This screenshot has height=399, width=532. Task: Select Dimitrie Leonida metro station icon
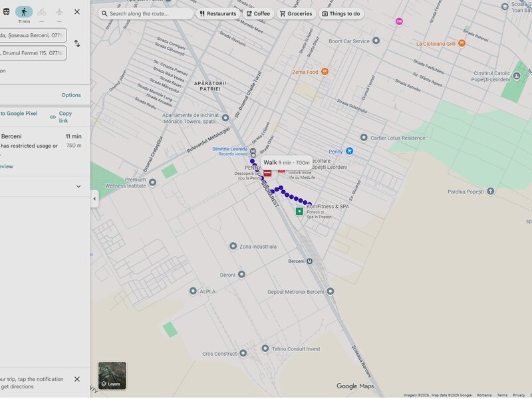[x=253, y=152]
